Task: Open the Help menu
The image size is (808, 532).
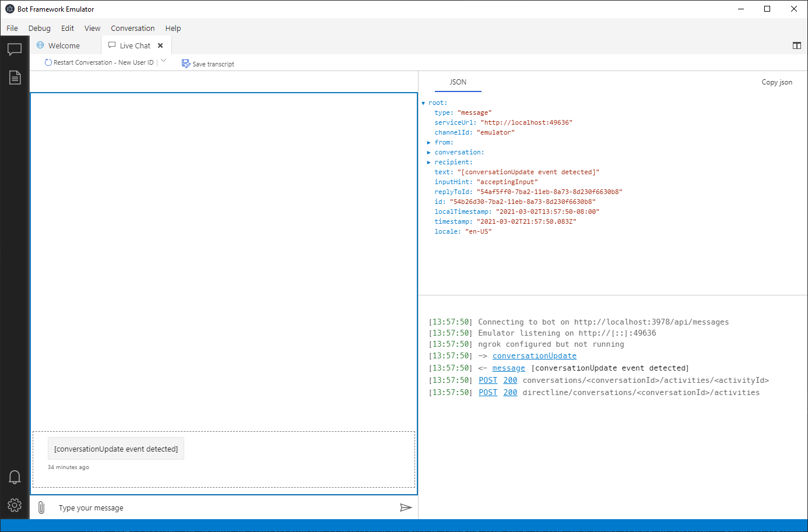Action: pyautogui.click(x=173, y=28)
